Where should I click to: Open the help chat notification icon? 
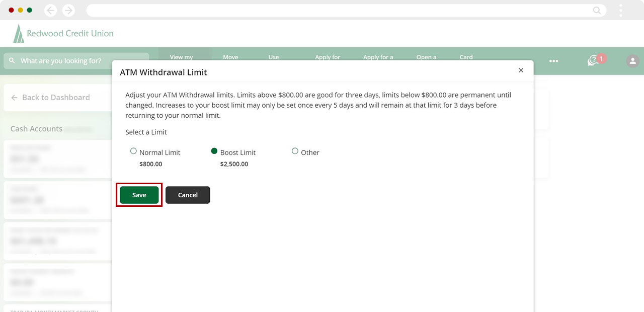[x=594, y=60]
